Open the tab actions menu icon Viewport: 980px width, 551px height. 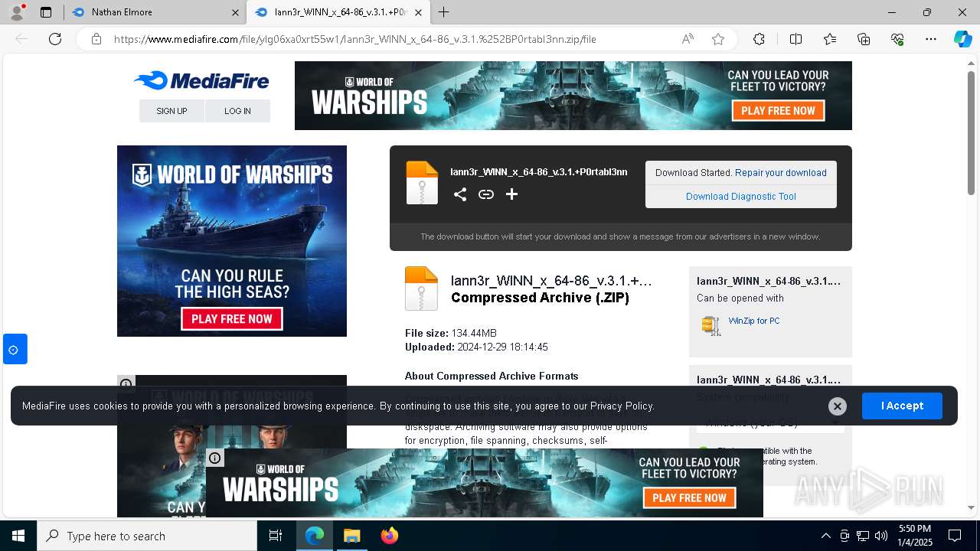coord(46,12)
